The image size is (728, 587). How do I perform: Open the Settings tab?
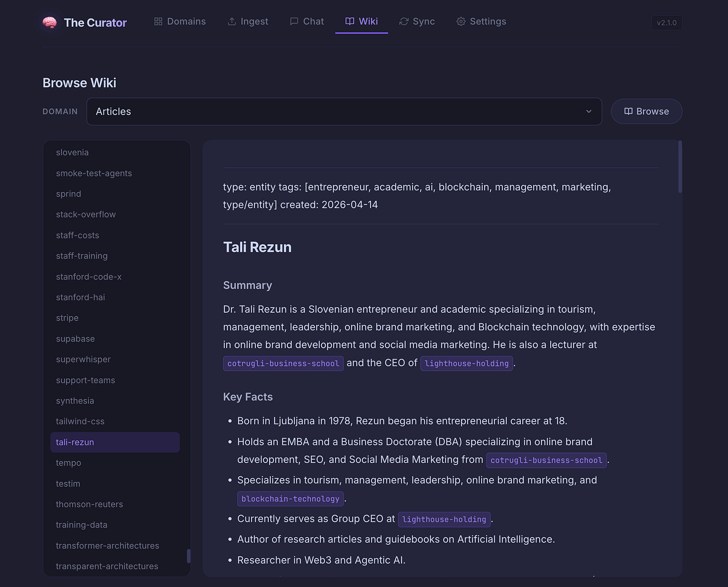481,21
